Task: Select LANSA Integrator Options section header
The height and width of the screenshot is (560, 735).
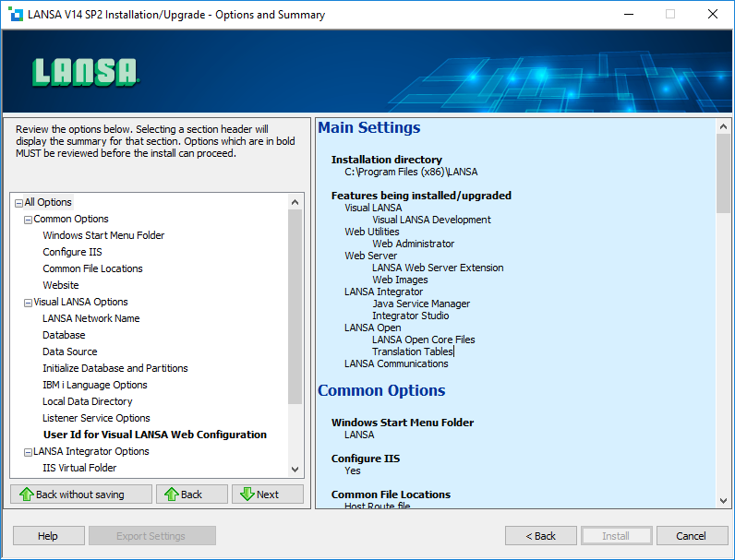Action: [x=91, y=451]
